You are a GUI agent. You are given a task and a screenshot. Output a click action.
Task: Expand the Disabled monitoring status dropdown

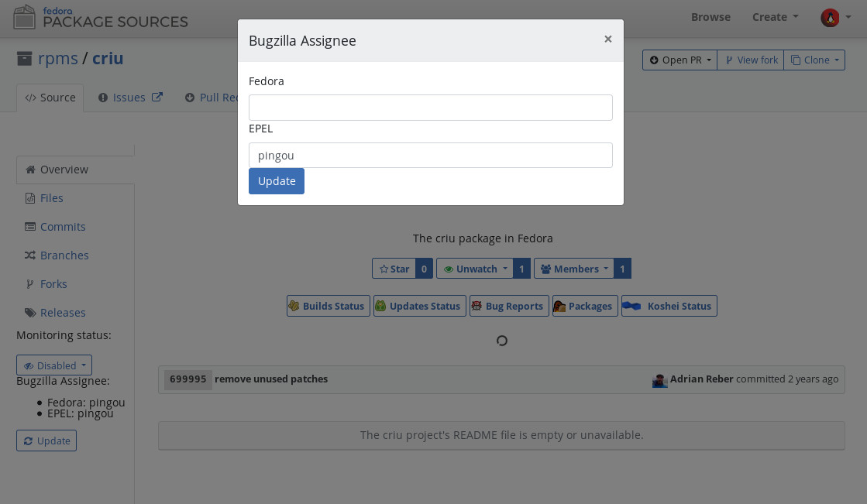[54, 365]
